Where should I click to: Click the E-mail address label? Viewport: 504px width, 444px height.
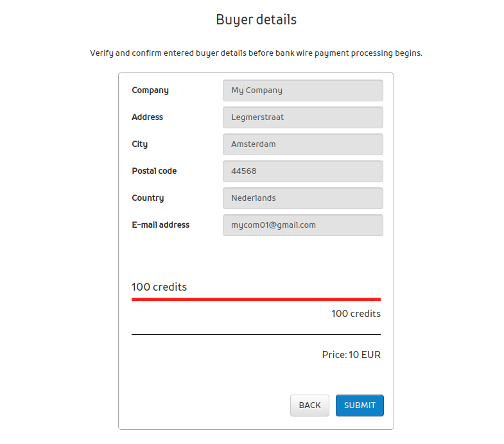tap(161, 225)
